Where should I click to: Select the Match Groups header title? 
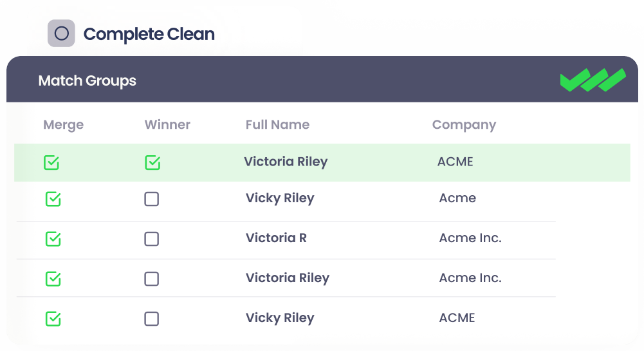click(87, 81)
